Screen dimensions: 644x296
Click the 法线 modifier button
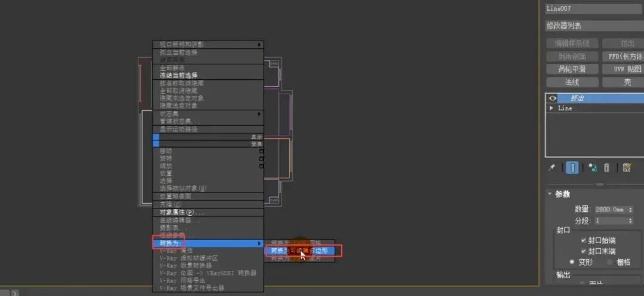pos(572,82)
